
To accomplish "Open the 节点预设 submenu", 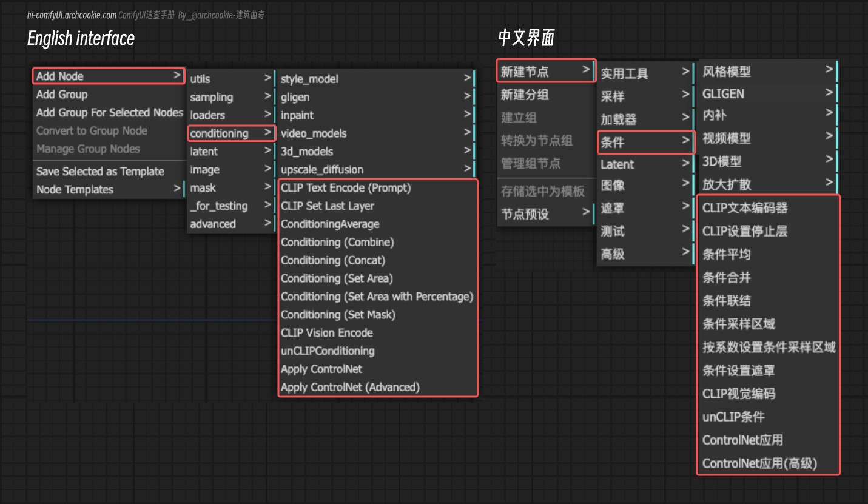I will click(546, 213).
